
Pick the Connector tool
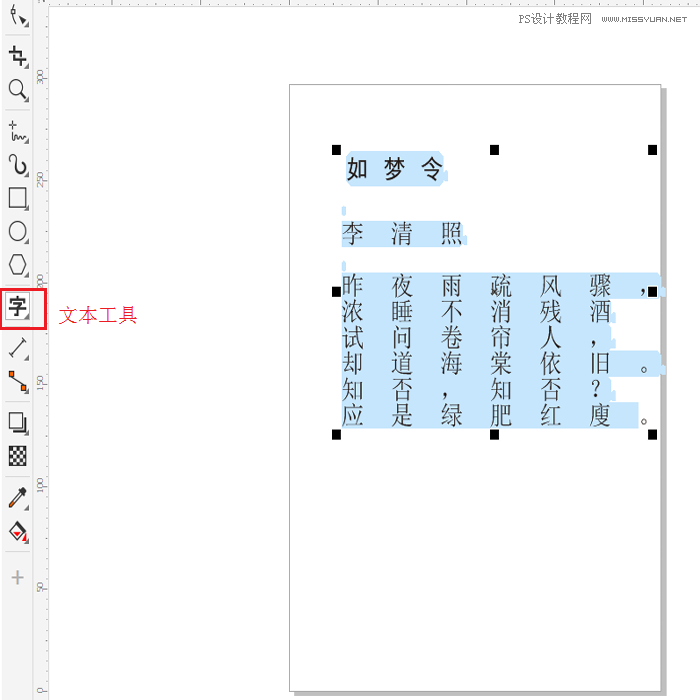coord(17,381)
